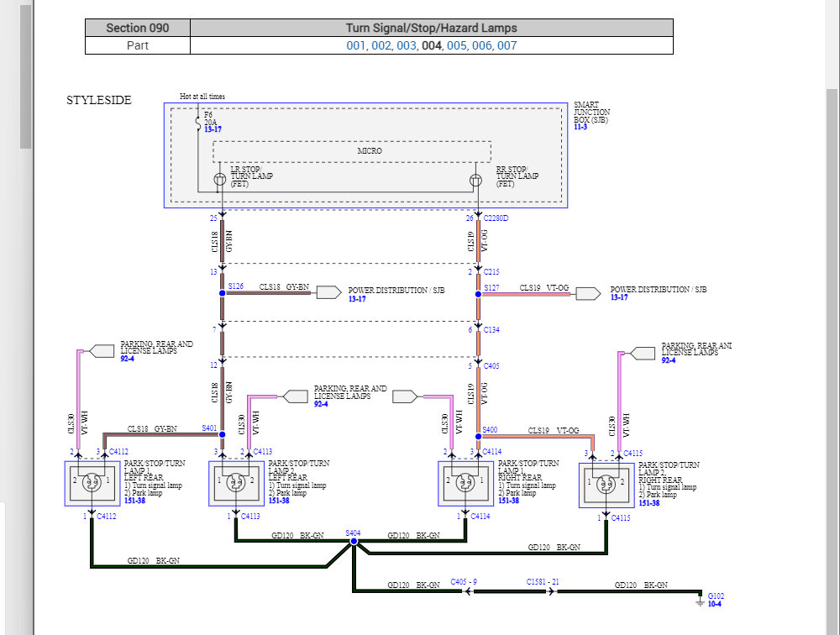
Task: Open Part 005 of the diagram
Action: tap(456, 45)
